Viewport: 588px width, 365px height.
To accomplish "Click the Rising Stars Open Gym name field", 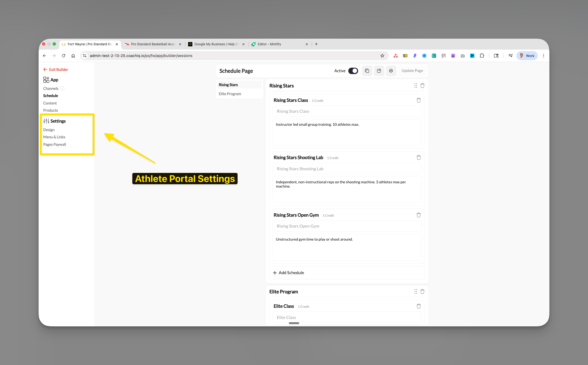I will click(346, 226).
